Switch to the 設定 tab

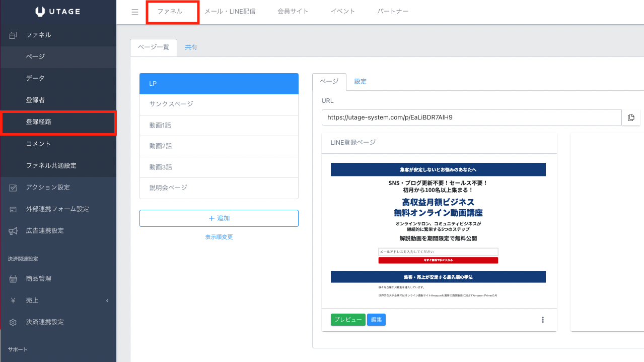tap(360, 82)
